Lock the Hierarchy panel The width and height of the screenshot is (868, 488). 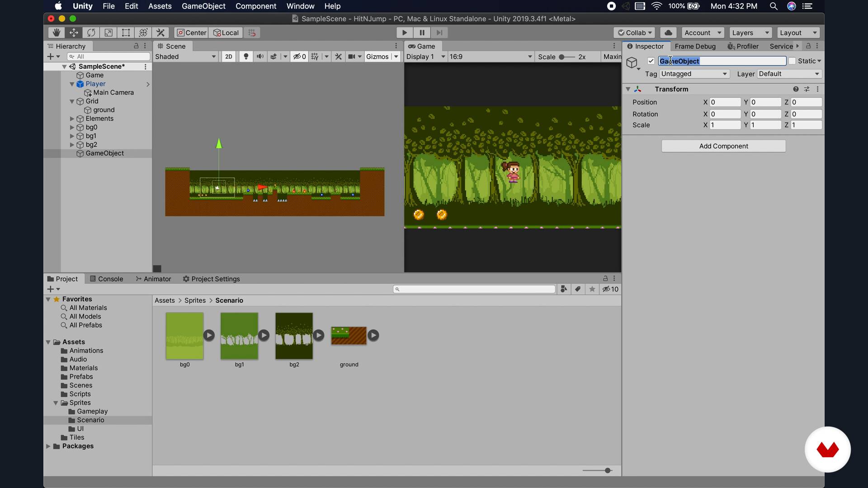pos(136,46)
